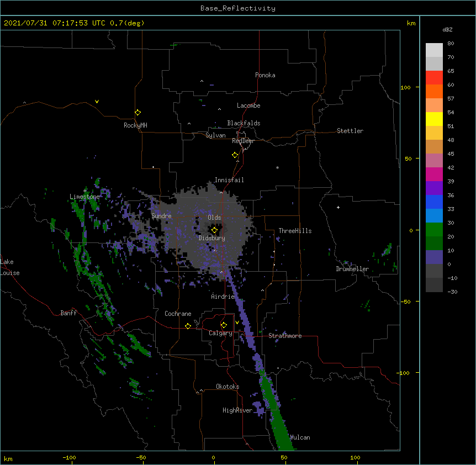Screen dimensions: 476x465
Task: Click the Okotoks town label
Action: tap(228, 387)
